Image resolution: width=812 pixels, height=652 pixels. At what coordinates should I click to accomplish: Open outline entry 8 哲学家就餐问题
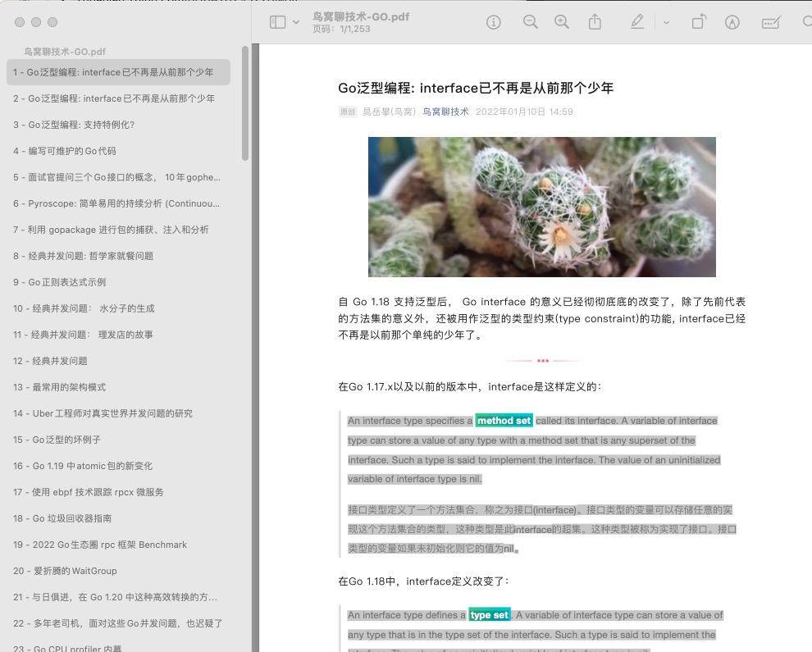pos(119,256)
